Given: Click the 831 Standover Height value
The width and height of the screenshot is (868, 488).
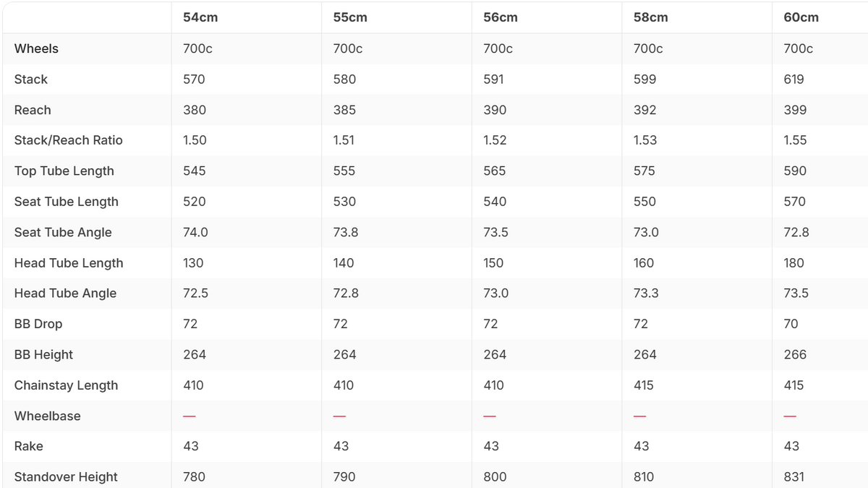Looking at the screenshot, I should pyautogui.click(x=793, y=477).
